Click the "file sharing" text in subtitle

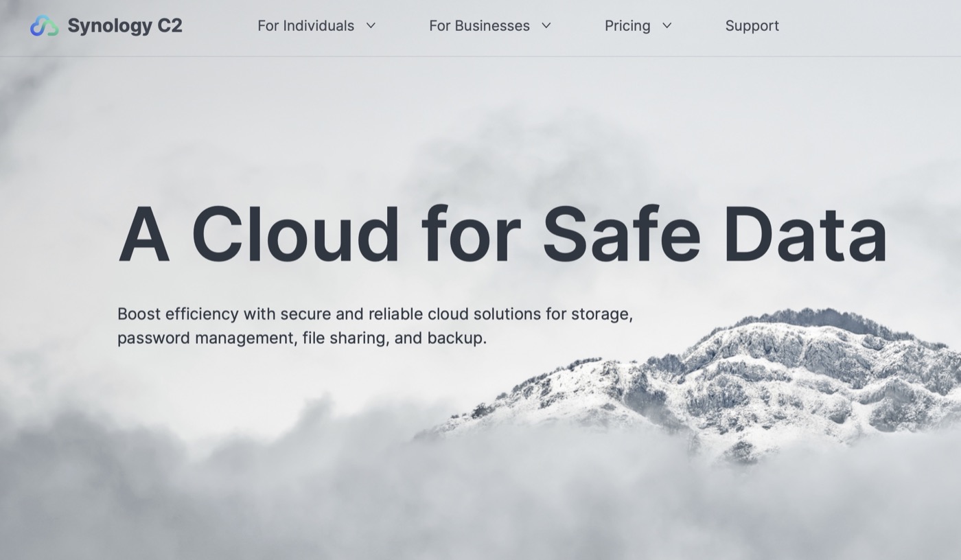click(345, 338)
